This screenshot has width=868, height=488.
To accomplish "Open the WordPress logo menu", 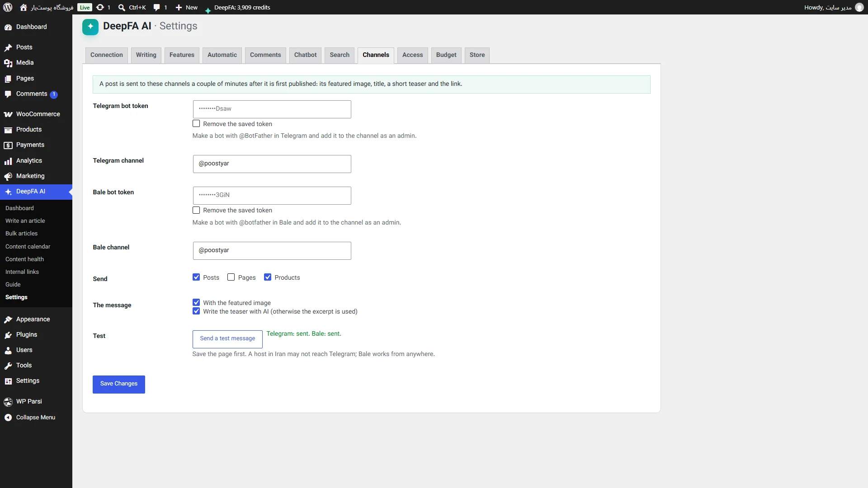I will (x=8, y=7).
